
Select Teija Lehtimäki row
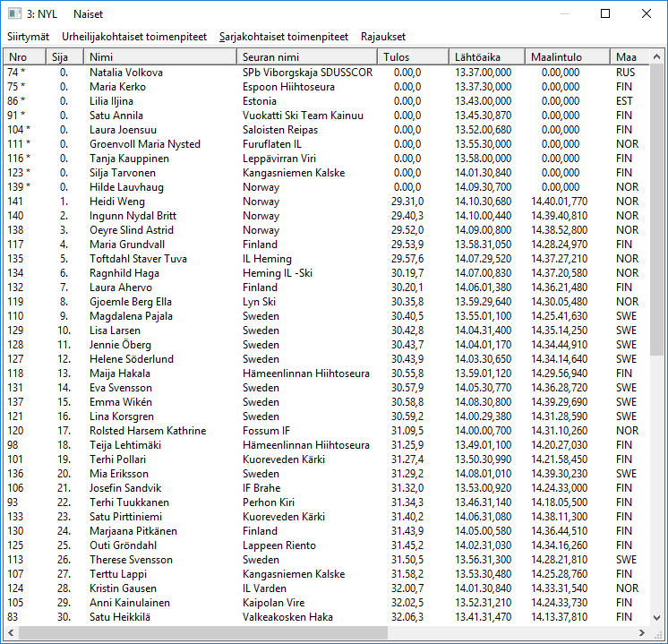coord(327,445)
